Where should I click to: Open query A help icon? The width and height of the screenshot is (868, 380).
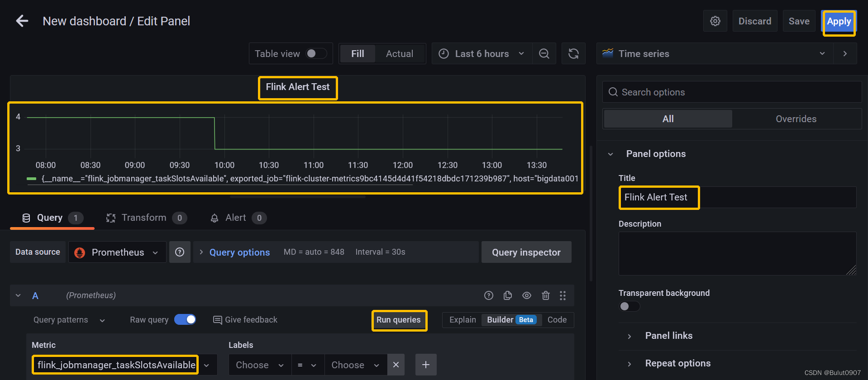tap(489, 295)
